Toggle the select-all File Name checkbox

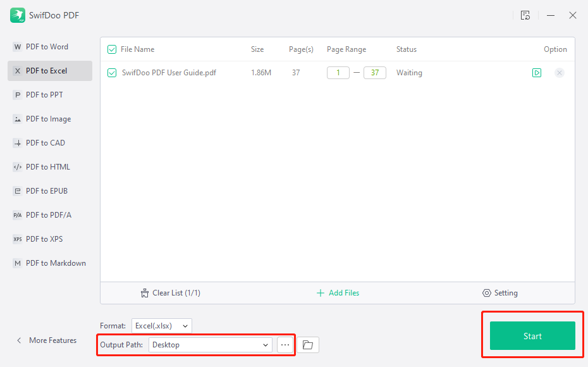point(112,49)
